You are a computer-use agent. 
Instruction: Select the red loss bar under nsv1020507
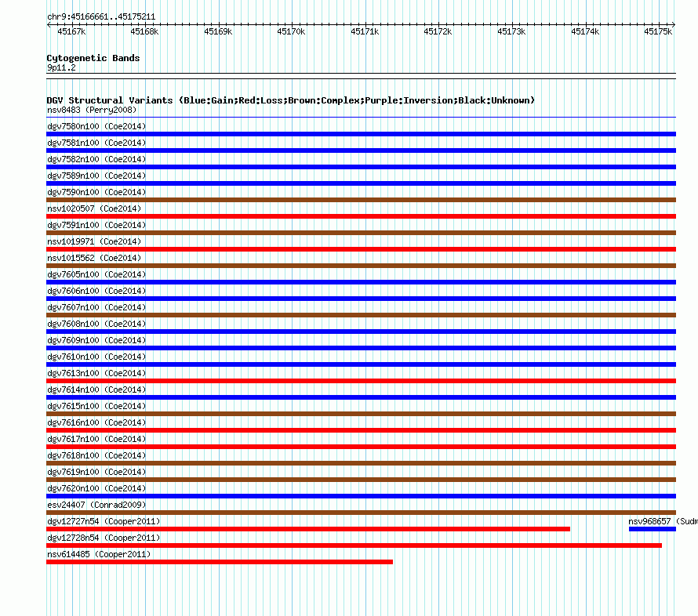[x=361, y=216]
